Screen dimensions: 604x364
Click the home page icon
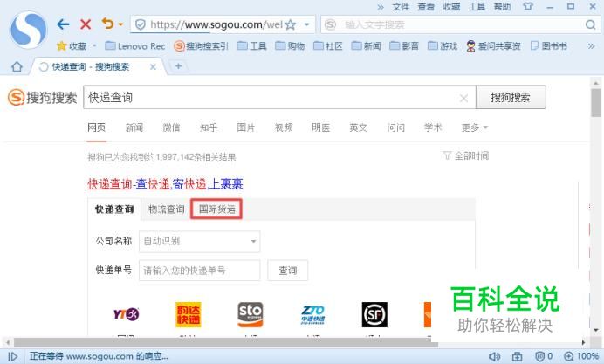(x=17, y=66)
